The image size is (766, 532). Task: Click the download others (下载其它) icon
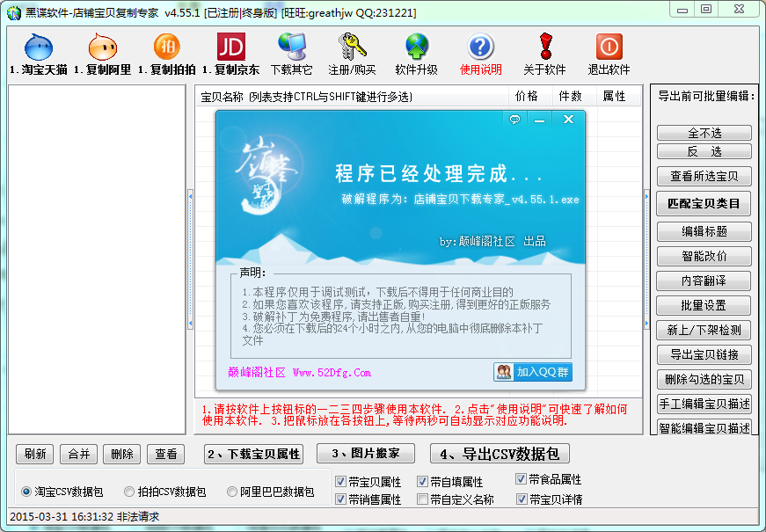292,54
